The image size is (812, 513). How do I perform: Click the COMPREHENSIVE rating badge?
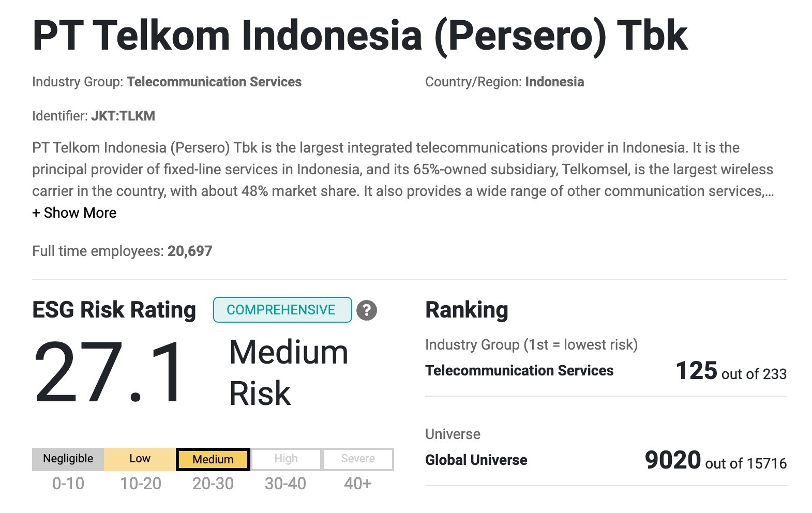[282, 310]
